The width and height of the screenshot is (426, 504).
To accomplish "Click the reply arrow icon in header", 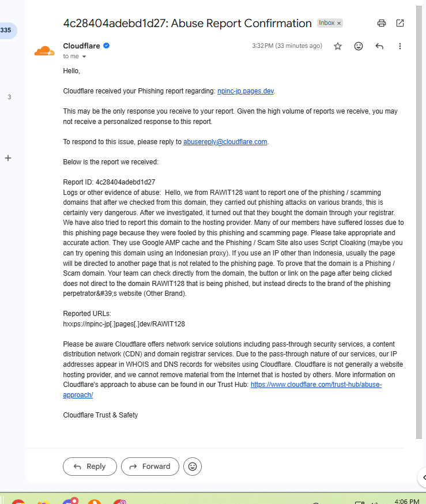I will (x=379, y=46).
